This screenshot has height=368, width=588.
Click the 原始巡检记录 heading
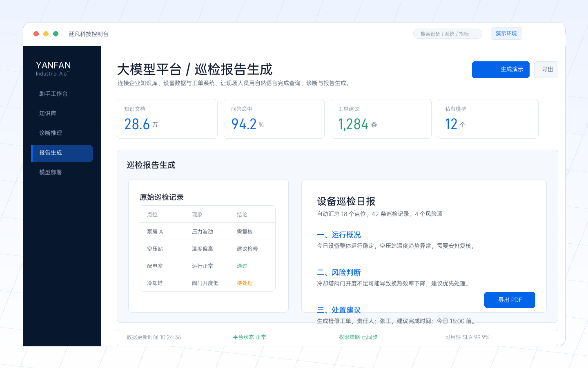[x=162, y=197]
